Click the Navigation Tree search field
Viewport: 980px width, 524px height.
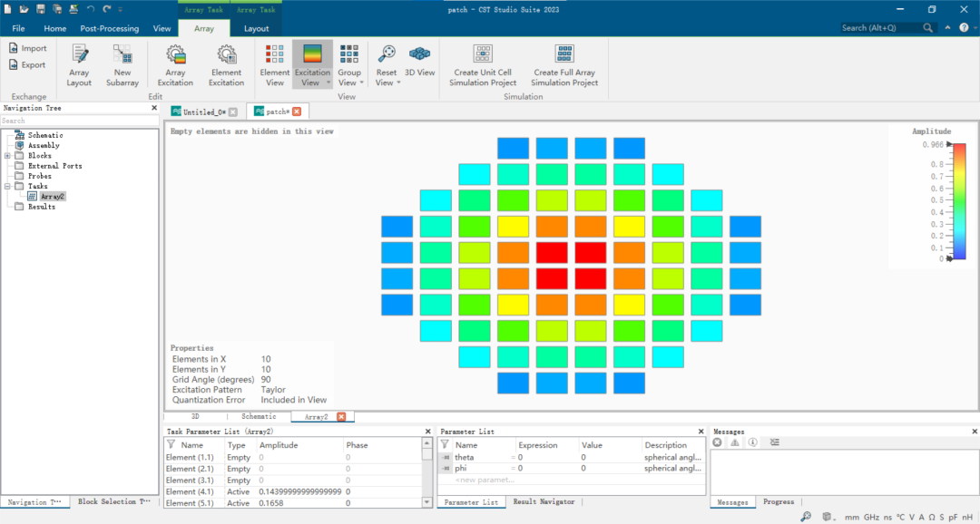pos(79,121)
